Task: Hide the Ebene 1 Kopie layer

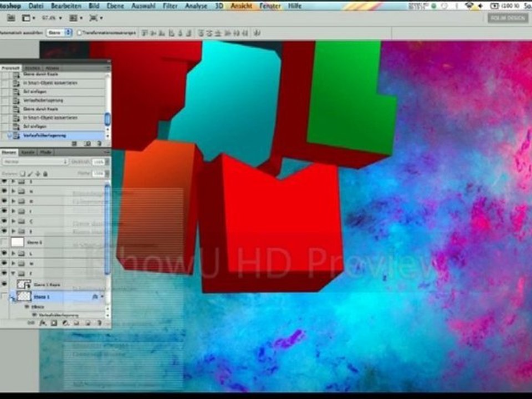Action: 4,284
